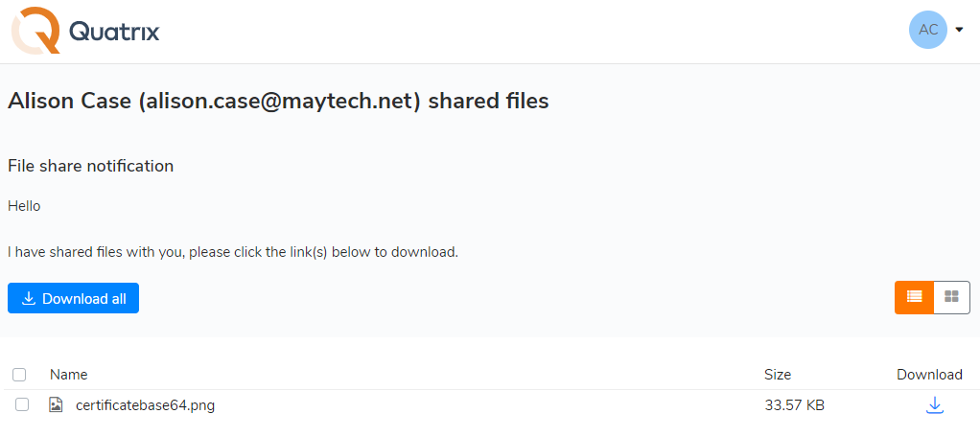
Task: Click the Hello greeting text
Action: tap(24, 206)
